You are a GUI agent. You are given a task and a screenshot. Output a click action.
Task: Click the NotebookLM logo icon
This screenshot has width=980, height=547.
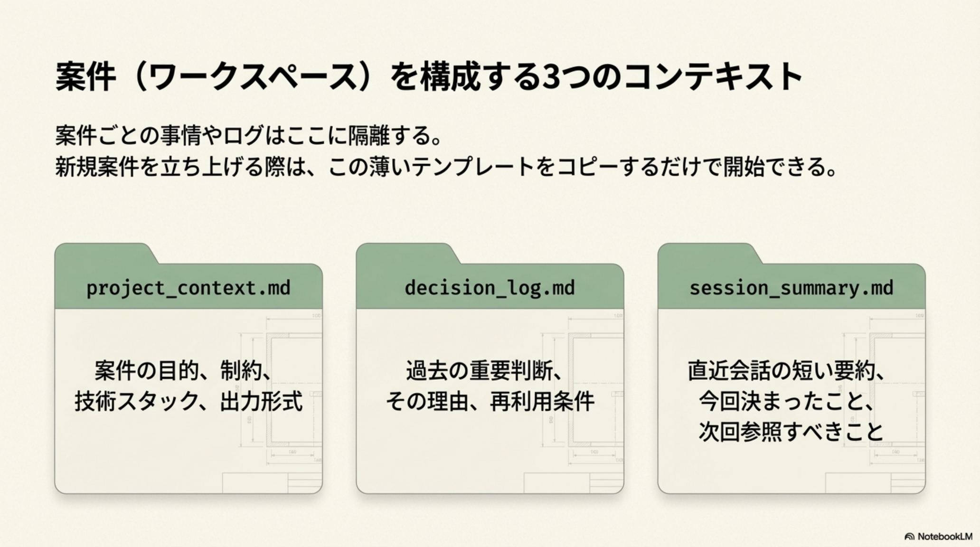(x=909, y=537)
